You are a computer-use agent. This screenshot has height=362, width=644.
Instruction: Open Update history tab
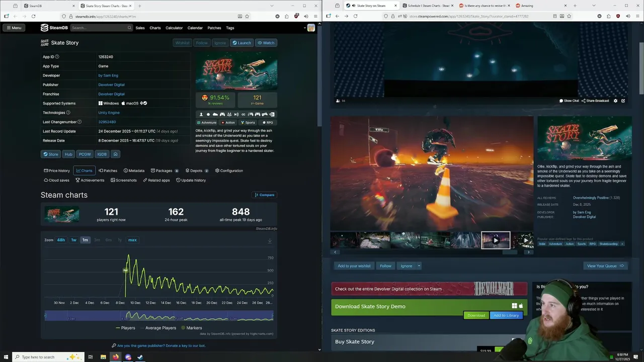click(x=191, y=180)
